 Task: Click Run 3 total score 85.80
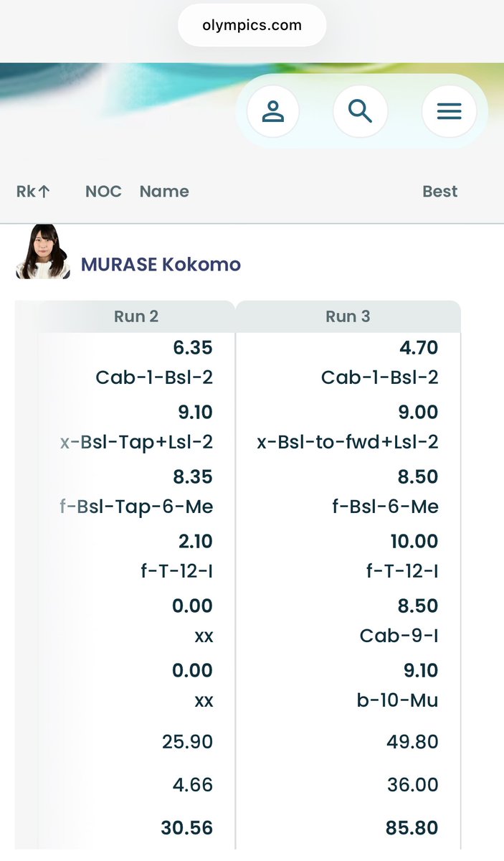[x=412, y=828]
